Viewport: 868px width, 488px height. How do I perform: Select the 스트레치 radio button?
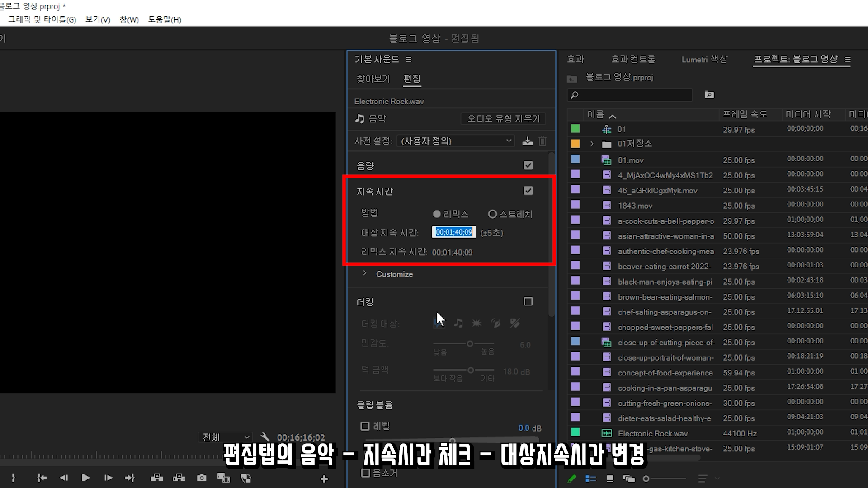(492, 214)
